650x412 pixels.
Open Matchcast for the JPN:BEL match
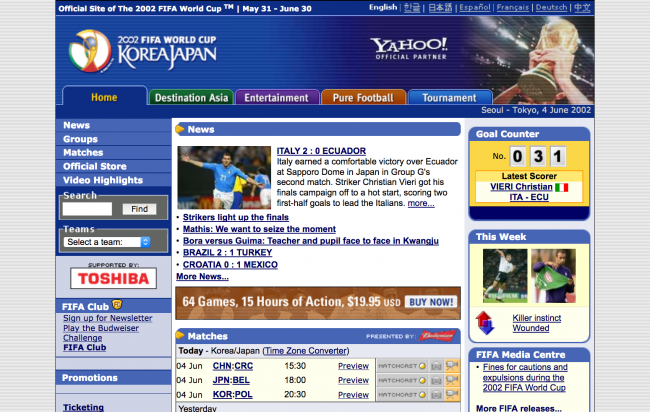click(402, 380)
